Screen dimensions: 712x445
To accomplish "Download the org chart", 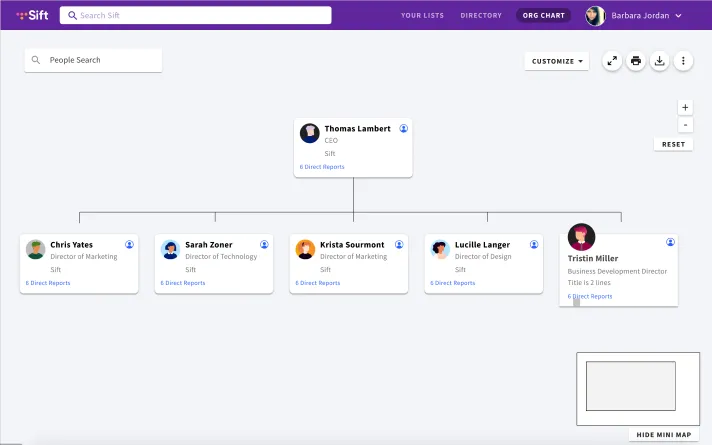I will (659, 61).
